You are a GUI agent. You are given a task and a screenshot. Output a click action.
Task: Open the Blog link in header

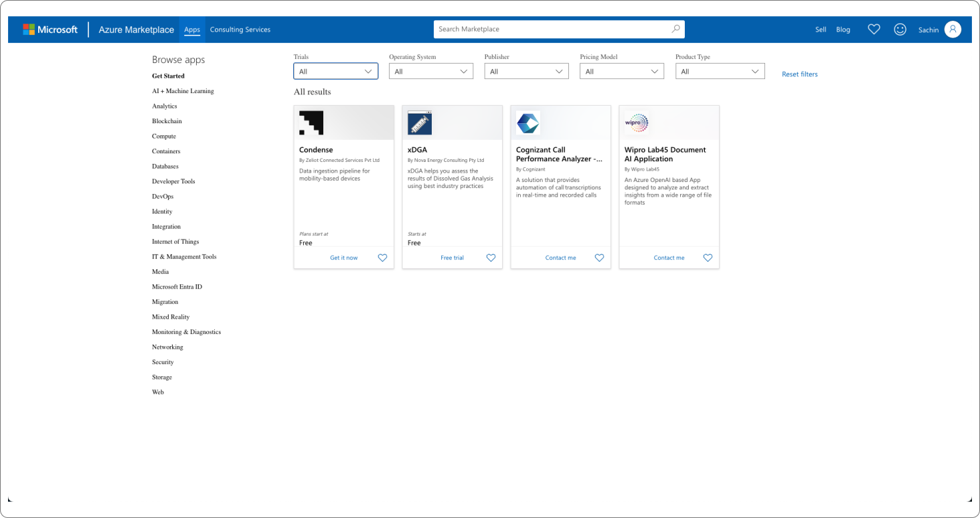point(843,29)
